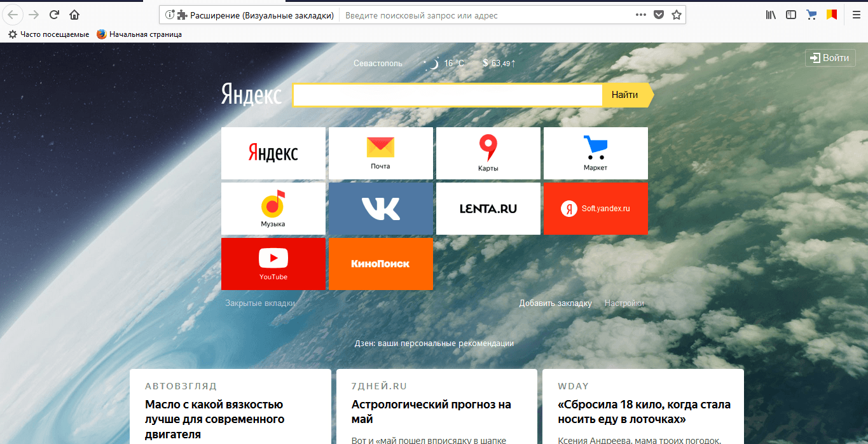Open the Маркет shopping tile
This screenshot has width=868, height=444.
(x=596, y=153)
